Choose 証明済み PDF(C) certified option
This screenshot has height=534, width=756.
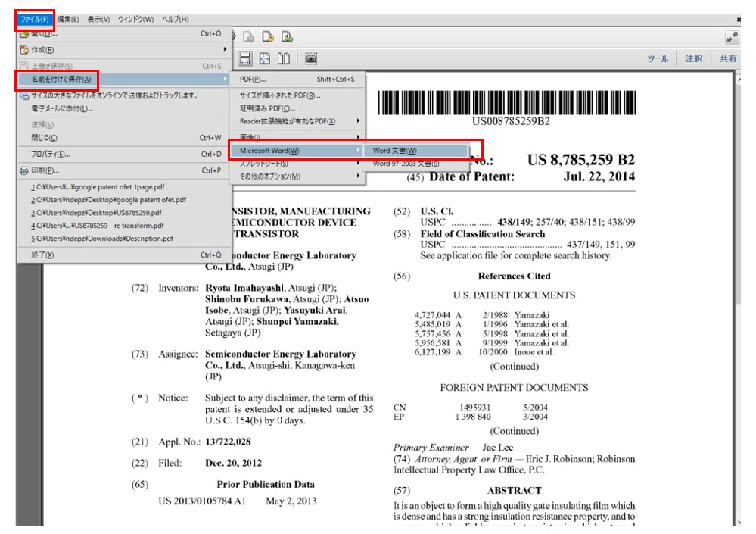[x=297, y=108]
